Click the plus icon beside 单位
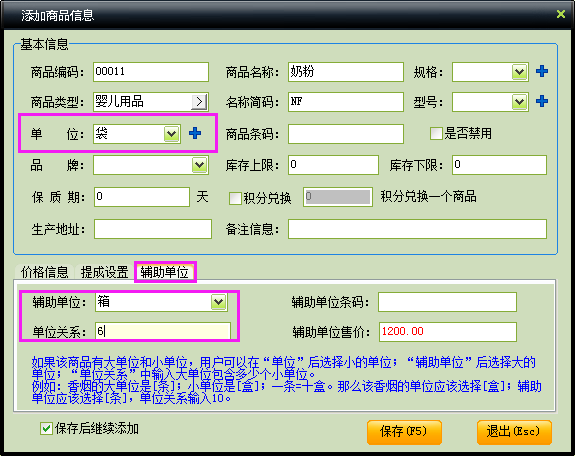This screenshot has height=456, width=575. [x=195, y=133]
